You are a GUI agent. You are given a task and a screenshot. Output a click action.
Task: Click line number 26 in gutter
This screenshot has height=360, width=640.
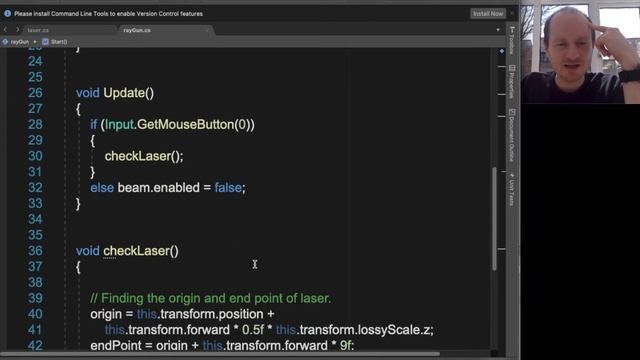point(35,93)
